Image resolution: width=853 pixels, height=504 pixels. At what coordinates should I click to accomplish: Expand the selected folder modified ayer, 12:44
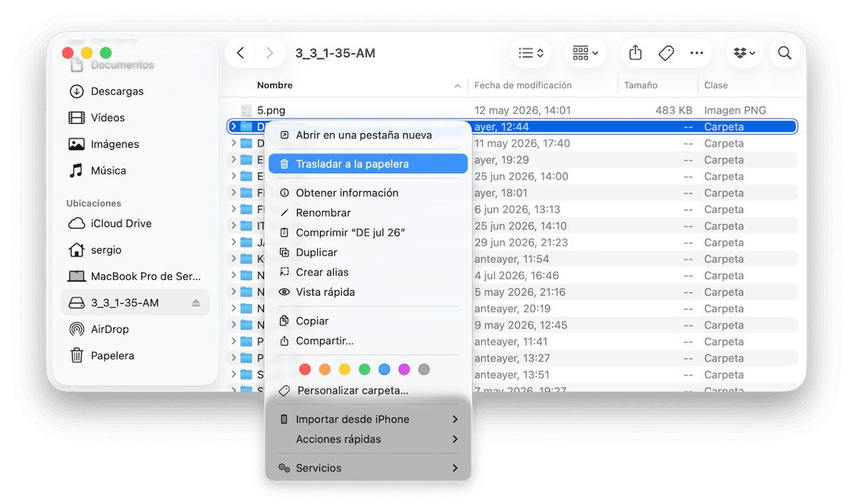point(234,127)
